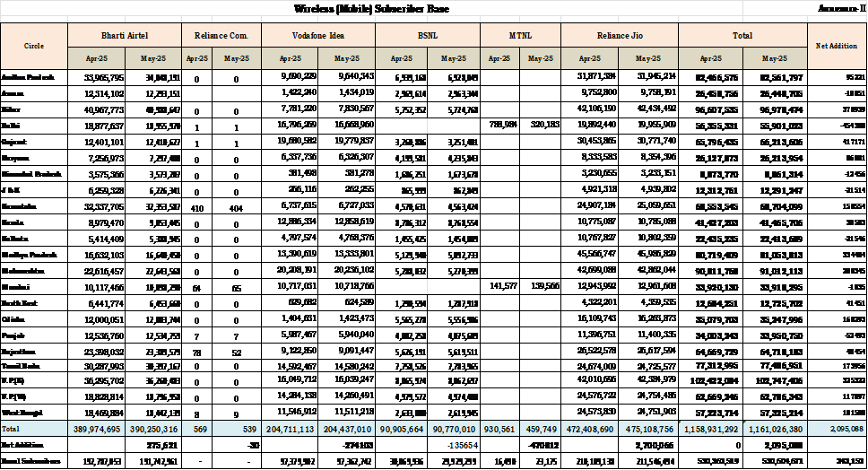
Task: Click the 'MTNL' header cell
Action: pyautogui.click(x=520, y=36)
